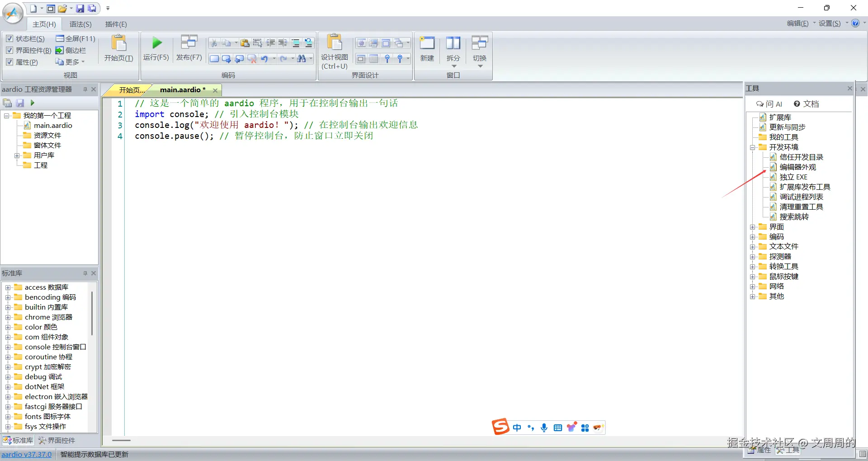The image size is (868, 461).
Task: Toggle the 侧边栏 sidebar
Action: tap(71, 50)
